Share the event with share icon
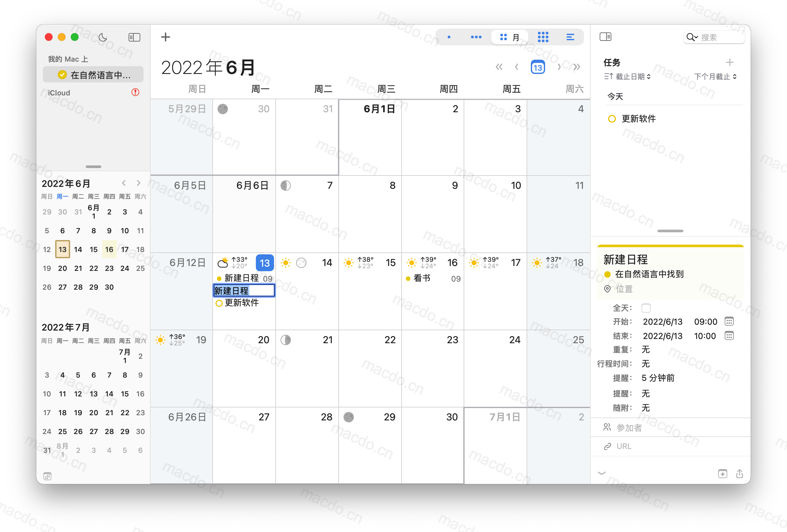The width and height of the screenshot is (787, 532). pyautogui.click(x=740, y=474)
